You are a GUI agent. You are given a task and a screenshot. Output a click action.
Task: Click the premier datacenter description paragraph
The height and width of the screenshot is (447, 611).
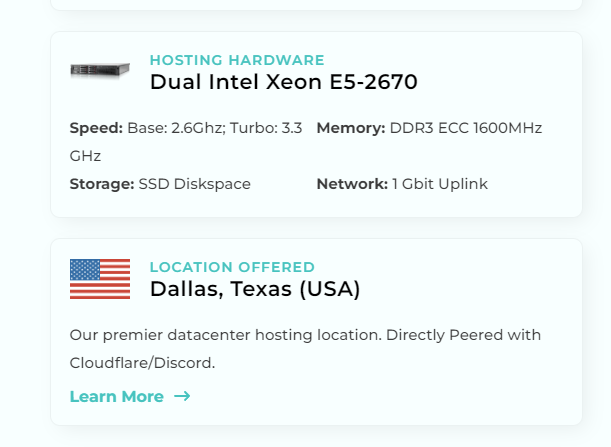pyautogui.click(x=305, y=349)
